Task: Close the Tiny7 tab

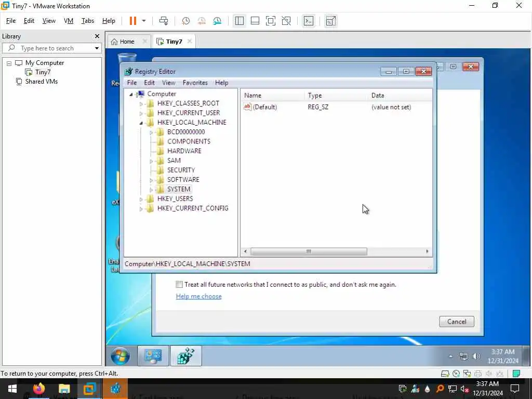Action: (x=190, y=42)
